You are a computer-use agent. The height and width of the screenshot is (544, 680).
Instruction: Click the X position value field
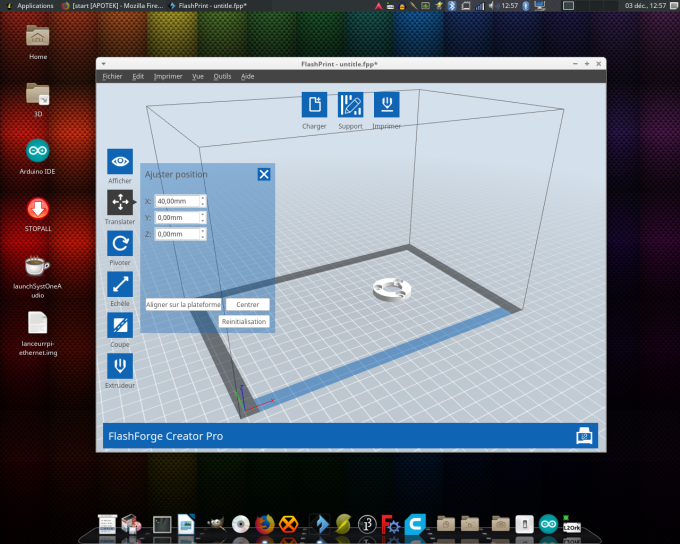click(x=177, y=201)
